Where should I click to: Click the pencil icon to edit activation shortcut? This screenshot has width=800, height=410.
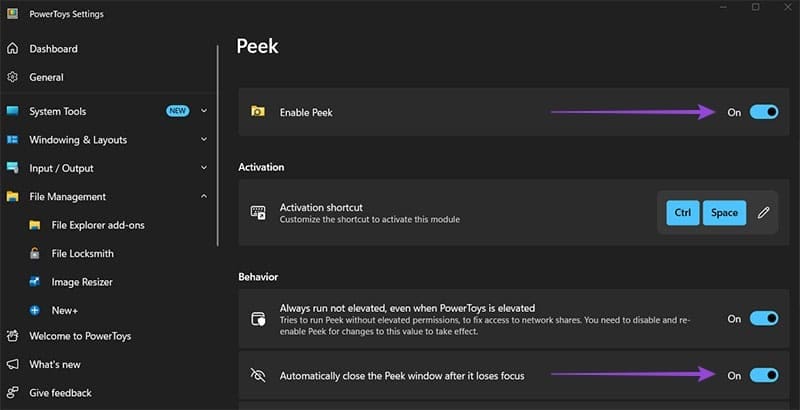(764, 212)
